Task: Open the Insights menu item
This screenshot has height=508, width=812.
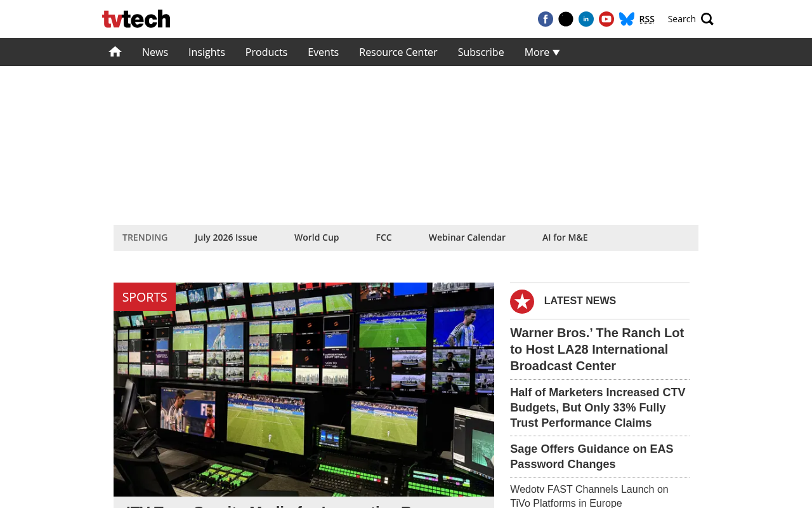Action: tap(207, 52)
